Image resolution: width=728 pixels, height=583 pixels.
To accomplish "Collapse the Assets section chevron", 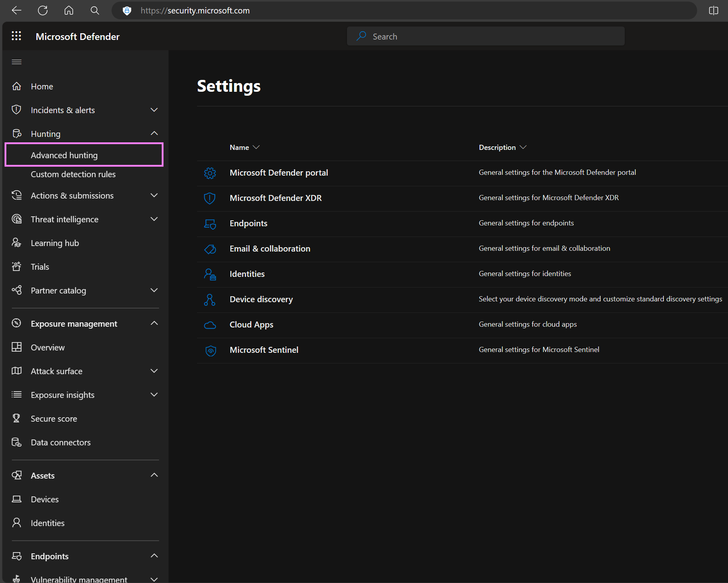I will pyautogui.click(x=154, y=475).
